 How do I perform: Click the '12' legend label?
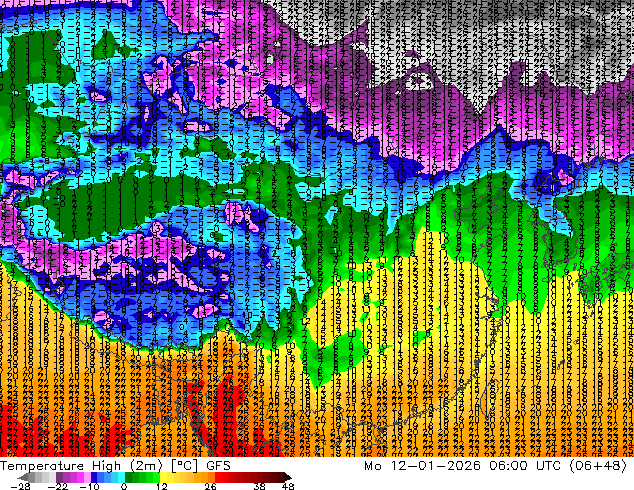pos(162,486)
